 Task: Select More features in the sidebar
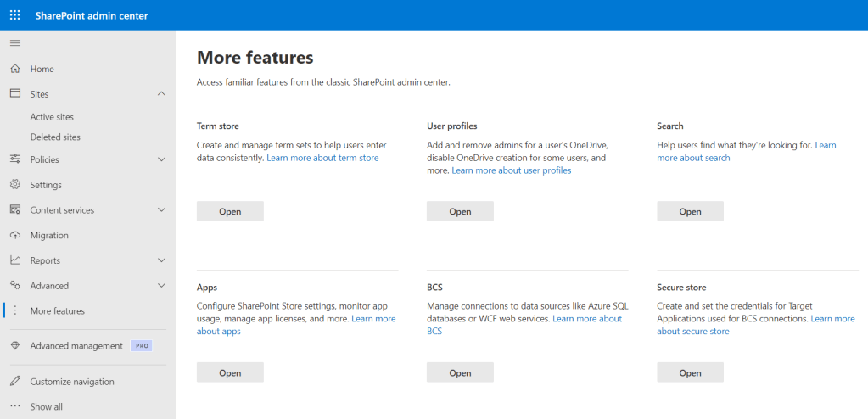coord(57,311)
